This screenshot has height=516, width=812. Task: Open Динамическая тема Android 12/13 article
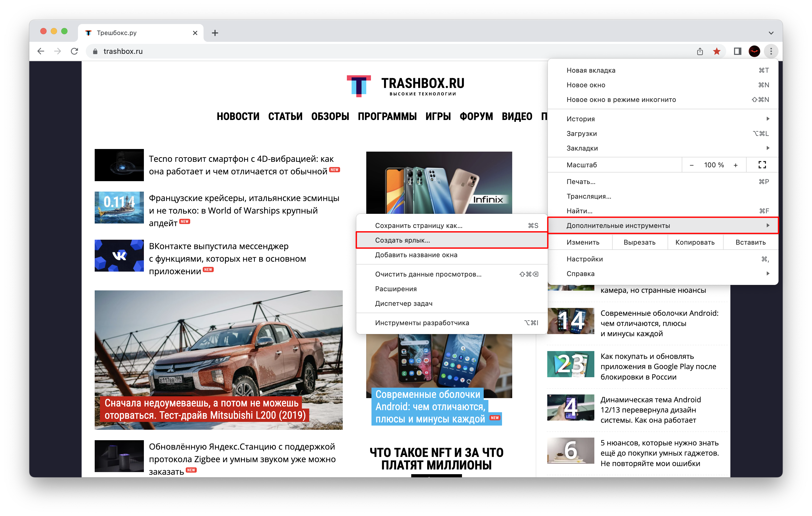pyautogui.click(x=651, y=410)
